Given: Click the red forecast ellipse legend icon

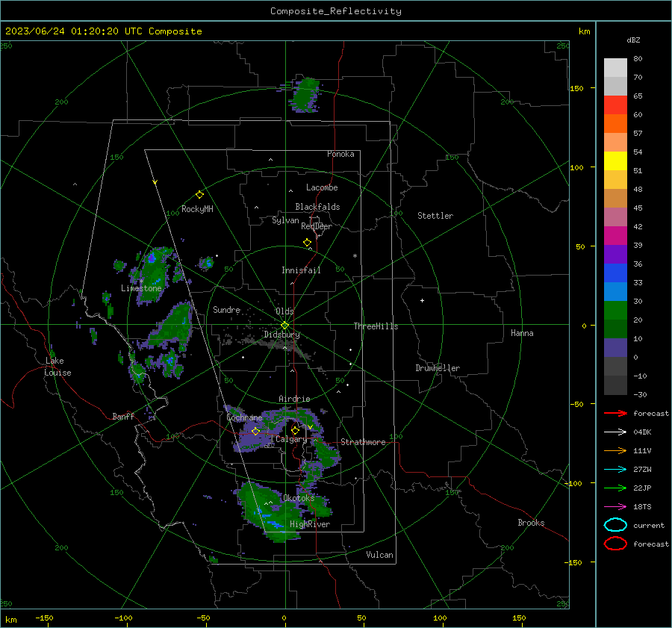Looking at the screenshot, I should (615, 544).
